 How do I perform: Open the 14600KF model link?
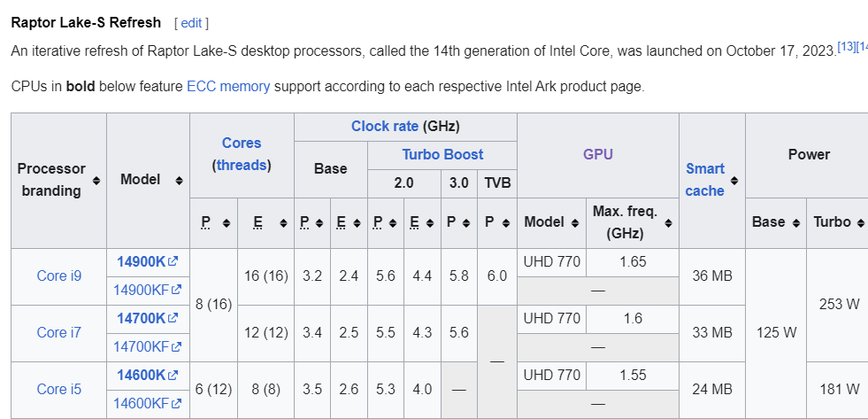(142, 403)
